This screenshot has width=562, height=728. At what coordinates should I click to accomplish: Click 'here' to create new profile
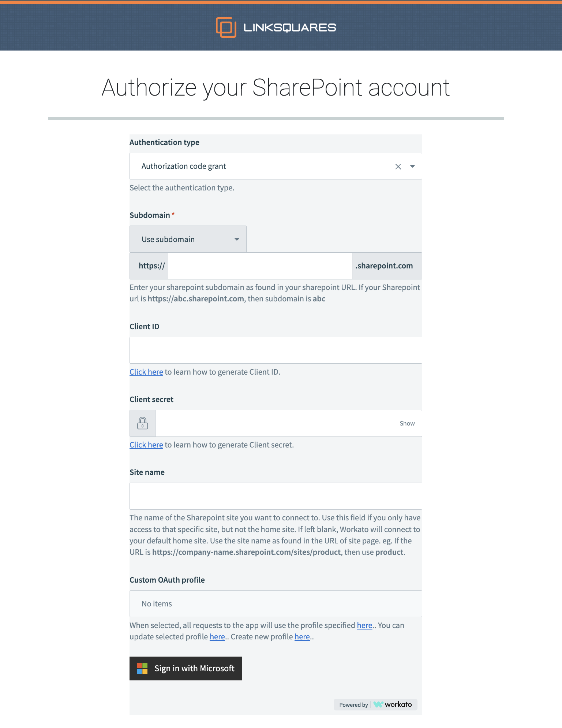point(302,637)
